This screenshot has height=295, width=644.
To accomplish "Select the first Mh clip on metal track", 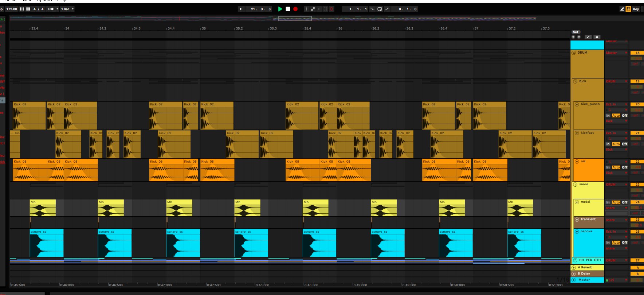I will point(43,208).
